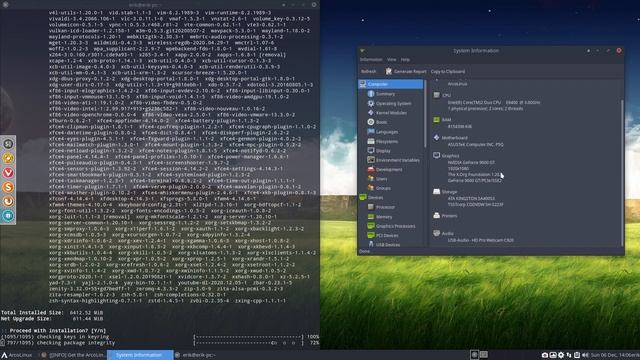The image size is (640, 360).
Task: Switch to erik@erik-pc terminal taskbar button
Action: 196,355
